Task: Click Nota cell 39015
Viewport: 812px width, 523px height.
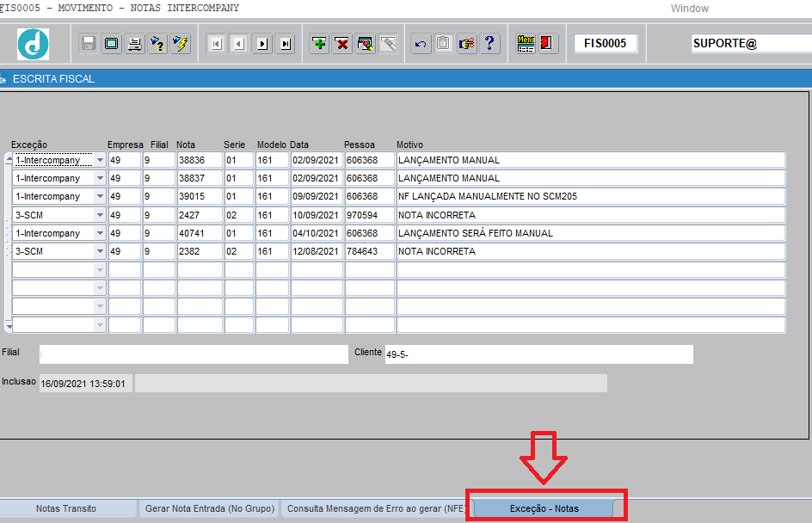Action: (200, 196)
